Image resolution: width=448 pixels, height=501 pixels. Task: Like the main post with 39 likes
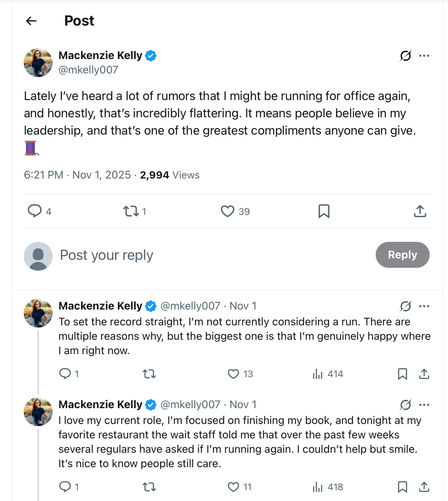click(227, 211)
